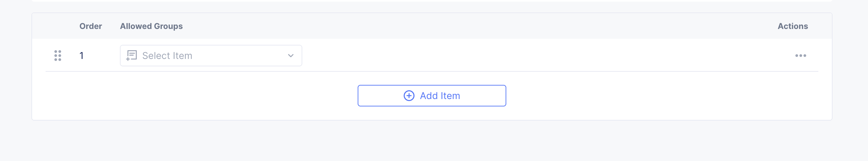
Task: Click the empty area right of Select Item
Action: (507, 56)
